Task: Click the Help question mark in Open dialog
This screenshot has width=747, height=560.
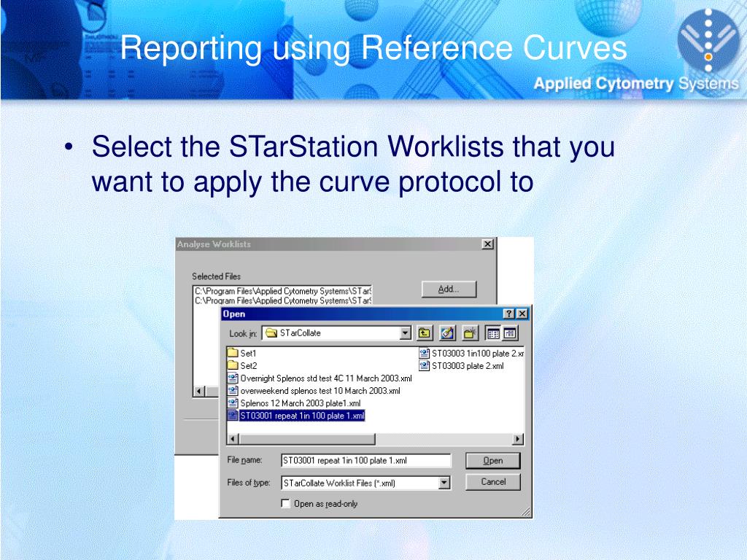Action: tap(509, 314)
